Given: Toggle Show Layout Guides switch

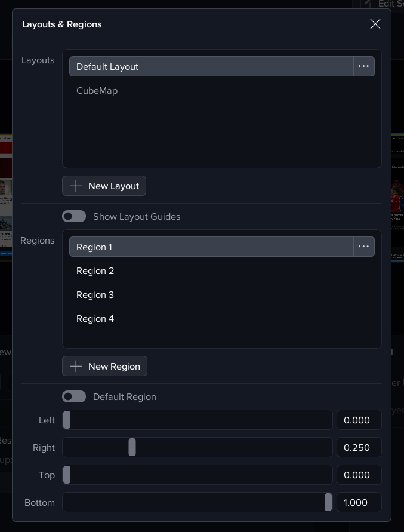Looking at the screenshot, I should pyautogui.click(x=74, y=216).
